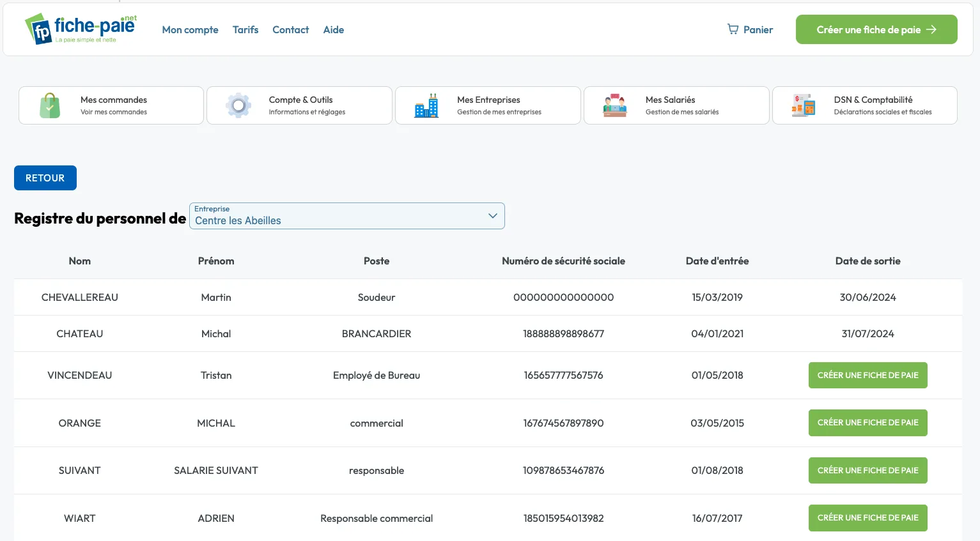Create a payslip for VINCENDEAU Tristan

click(867, 376)
